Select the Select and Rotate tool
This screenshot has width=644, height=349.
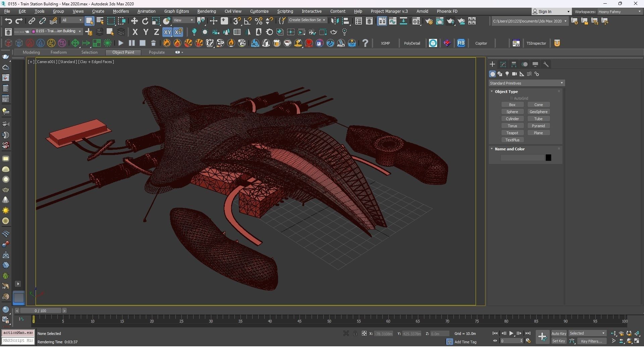pos(145,21)
